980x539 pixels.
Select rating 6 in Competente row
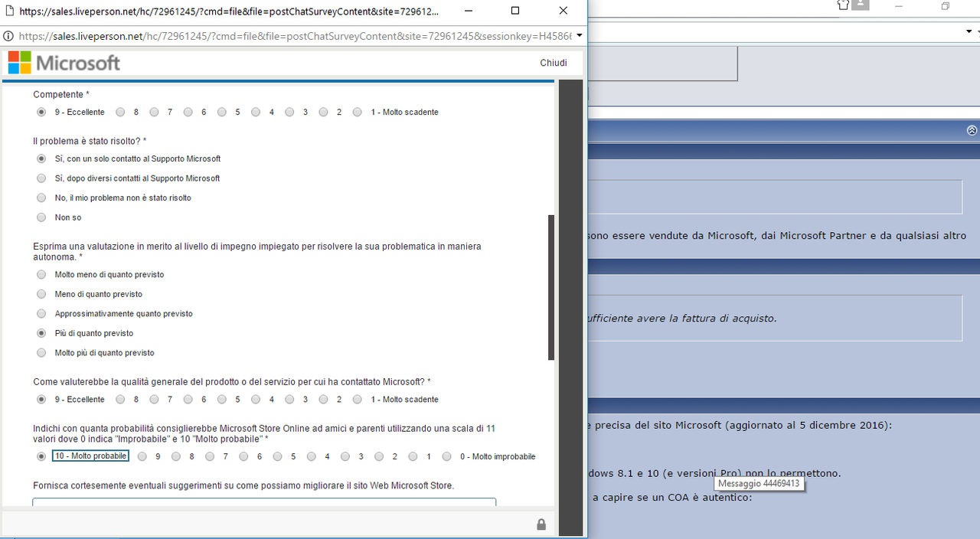[188, 112]
